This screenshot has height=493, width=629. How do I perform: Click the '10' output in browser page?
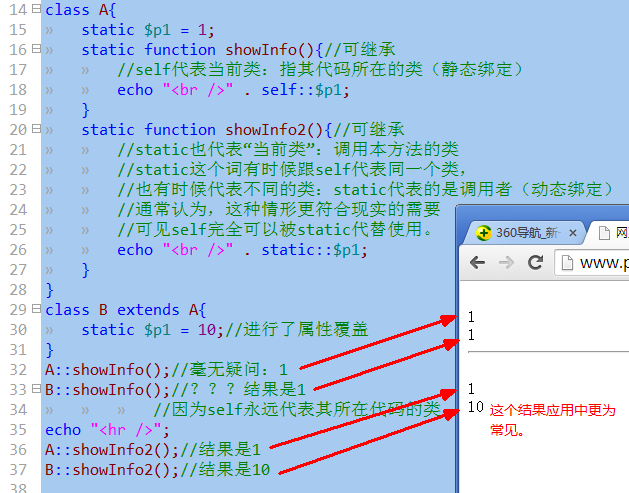click(x=475, y=407)
